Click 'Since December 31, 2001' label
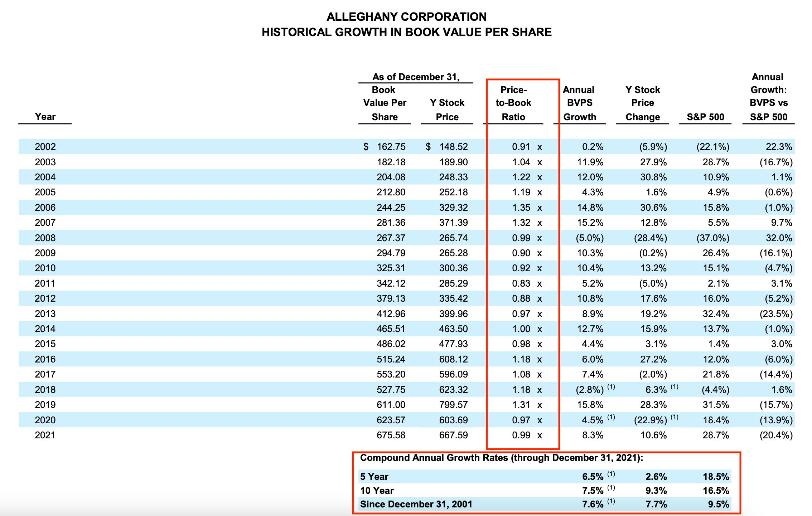The height and width of the screenshot is (516, 812). [416, 504]
